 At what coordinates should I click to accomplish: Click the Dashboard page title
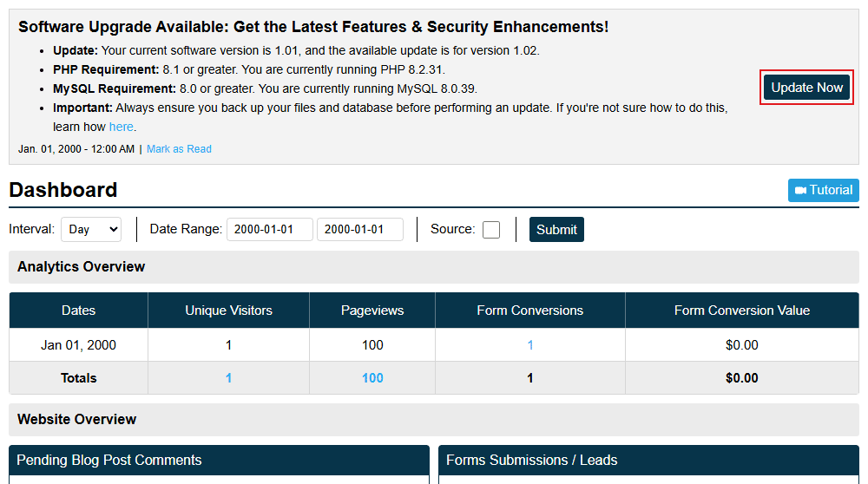pos(63,190)
